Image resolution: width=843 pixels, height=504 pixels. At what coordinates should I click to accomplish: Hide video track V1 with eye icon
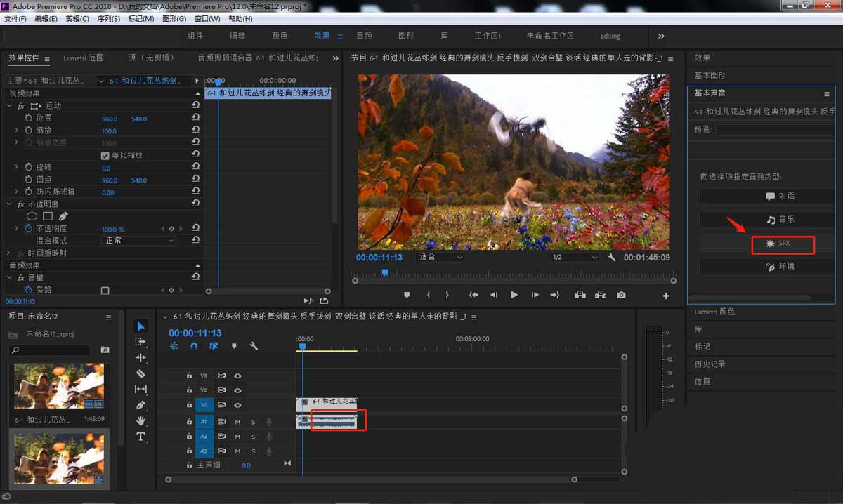[237, 405]
